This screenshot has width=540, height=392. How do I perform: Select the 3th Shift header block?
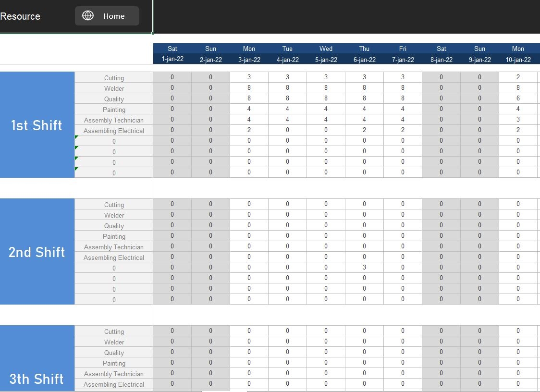coord(37,379)
